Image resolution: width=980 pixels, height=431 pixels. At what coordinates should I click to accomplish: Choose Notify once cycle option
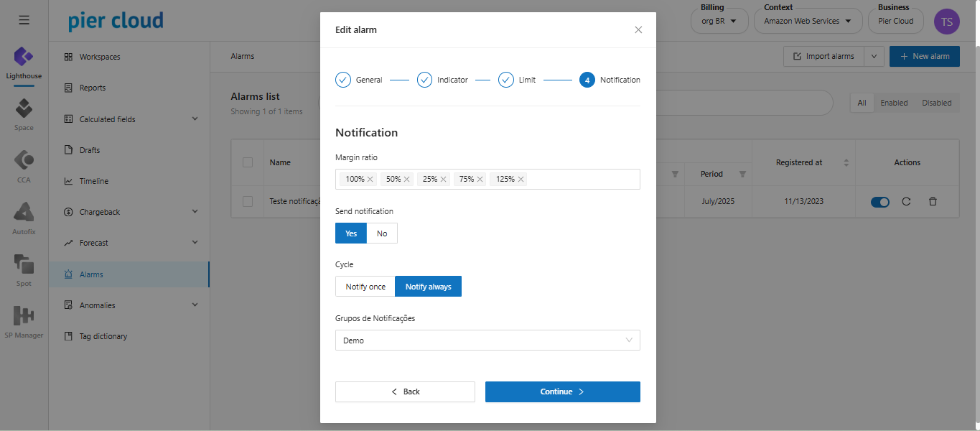click(365, 287)
